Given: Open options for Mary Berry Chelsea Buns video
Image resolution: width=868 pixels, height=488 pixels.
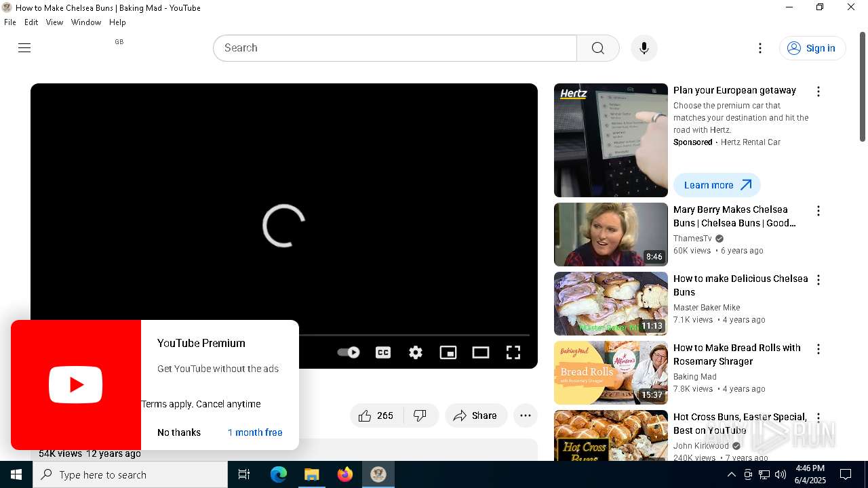Looking at the screenshot, I should click(x=818, y=211).
